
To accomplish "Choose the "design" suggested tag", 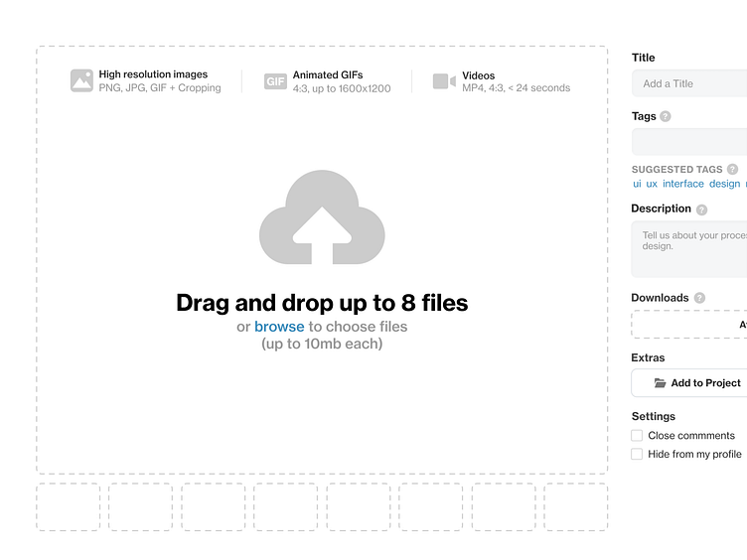I will (x=724, y=184).
